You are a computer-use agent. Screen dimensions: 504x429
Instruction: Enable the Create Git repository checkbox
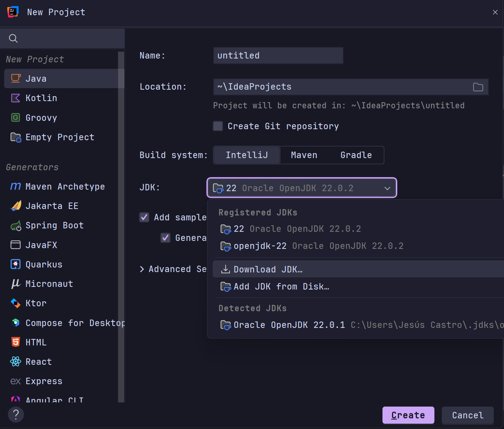[x=218, y=126]
